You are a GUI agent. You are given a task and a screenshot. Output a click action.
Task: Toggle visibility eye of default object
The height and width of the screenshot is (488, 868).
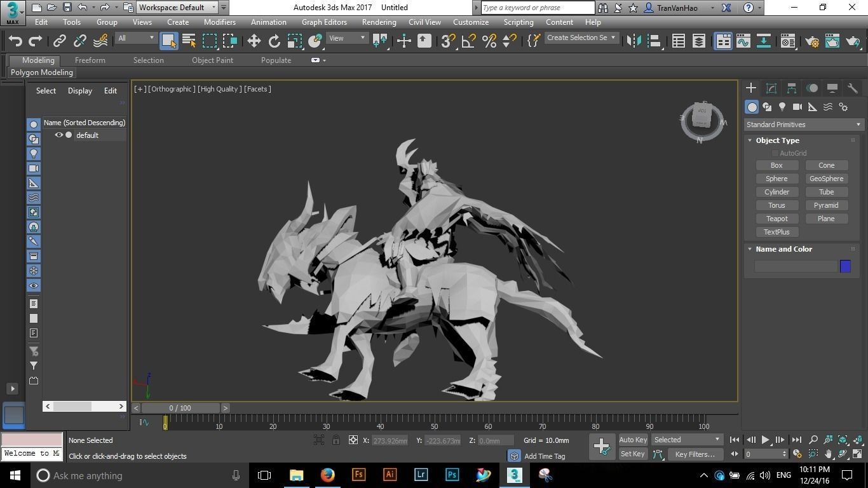[x=58, y=135]
